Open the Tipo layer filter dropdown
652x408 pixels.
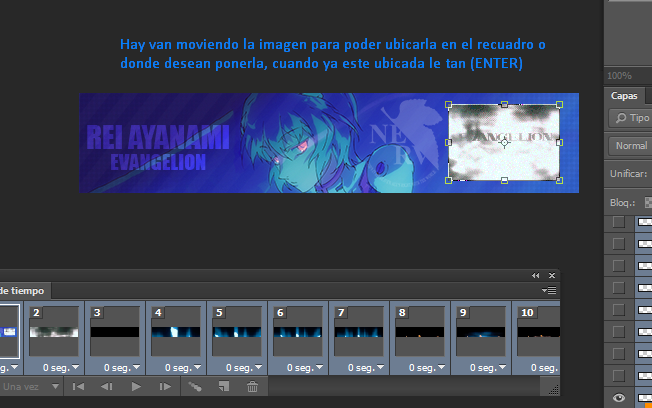[630, 118]
